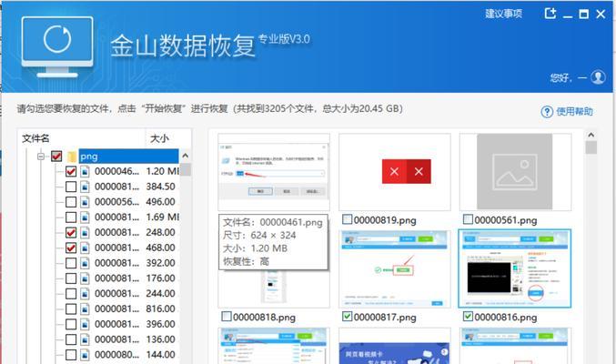Uncheck the png folder checkbox
This screenshot has height=364, width=616.
pyautogui.click(x=56, y=157)
